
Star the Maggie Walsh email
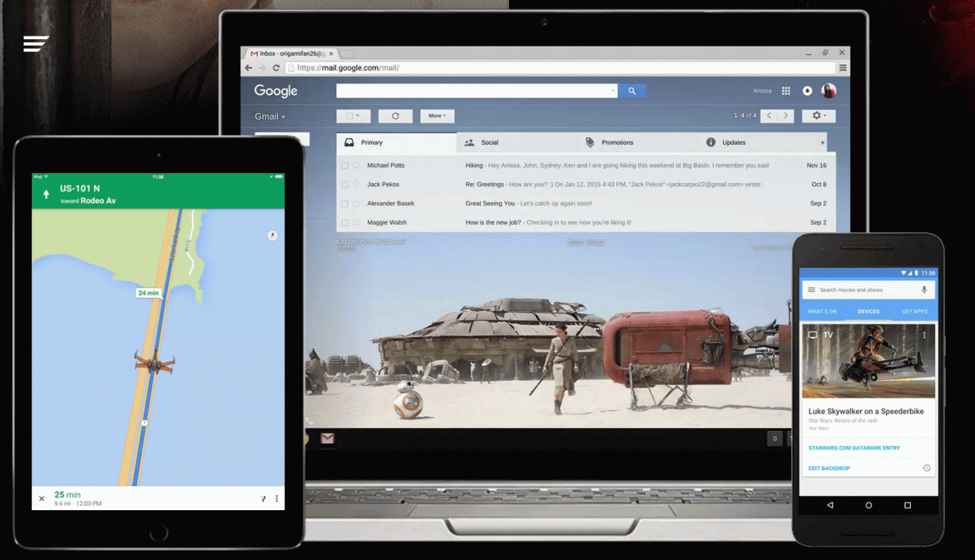[357, 222]
